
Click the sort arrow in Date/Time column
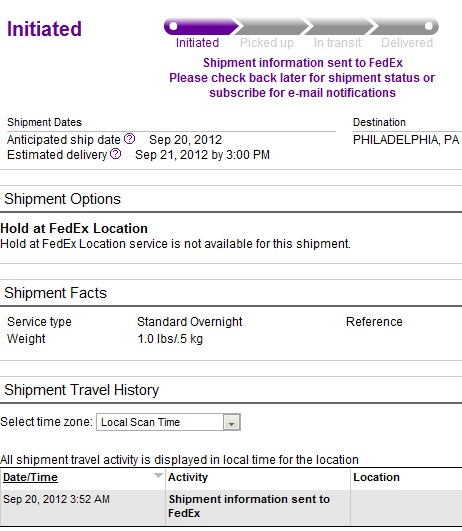click(158, 475)
